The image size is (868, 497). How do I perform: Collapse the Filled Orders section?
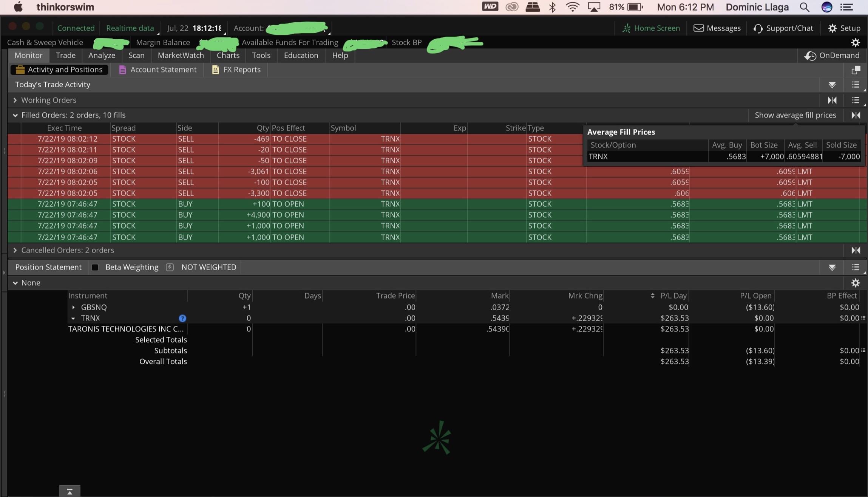tap(15, 115)
